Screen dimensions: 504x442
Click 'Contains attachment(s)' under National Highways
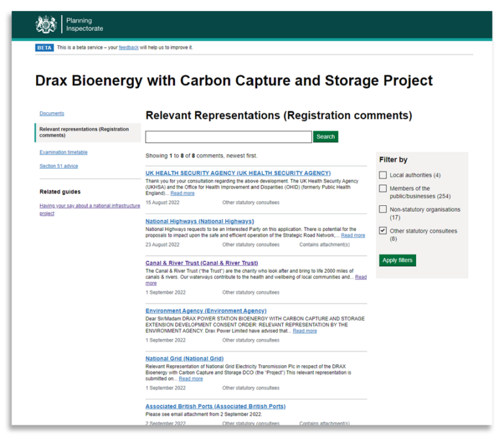[x=324, y=245]
